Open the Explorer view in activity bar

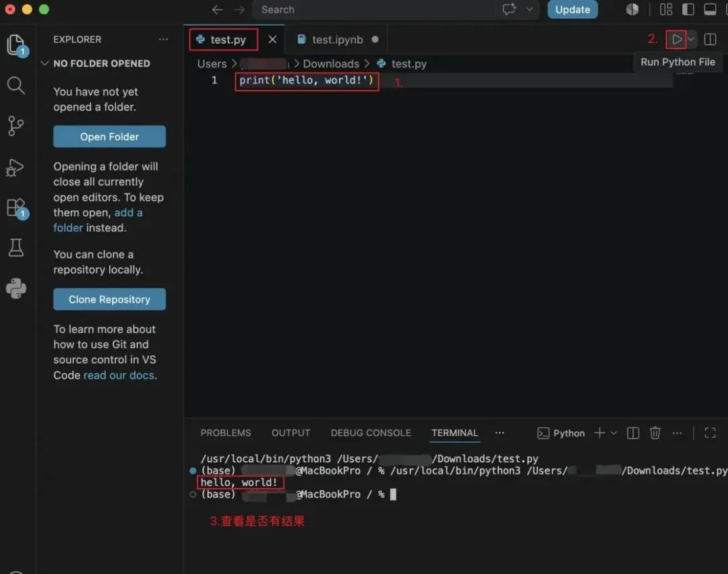[17, 45]
